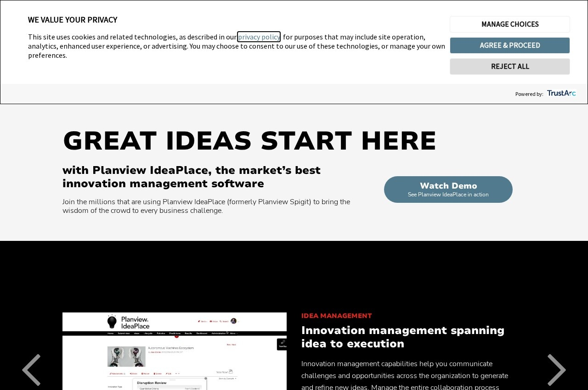Click the TrustArc logo
The height and width of the screenshot is (390, 588).
pos(561,93)
